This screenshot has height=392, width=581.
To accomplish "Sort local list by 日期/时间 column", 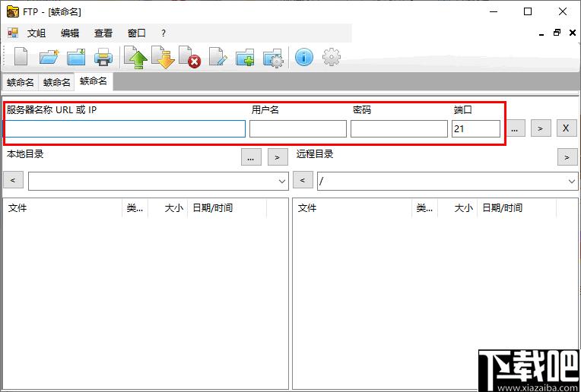I will pos(227,208).
